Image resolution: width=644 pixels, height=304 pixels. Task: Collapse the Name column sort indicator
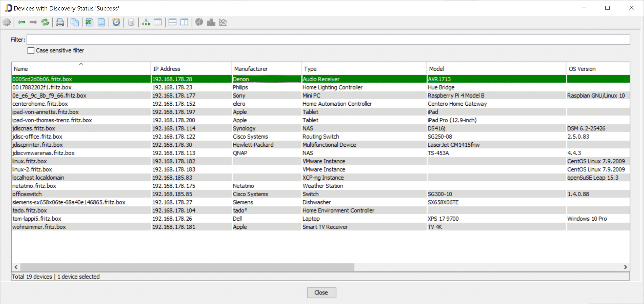[81, 64]
